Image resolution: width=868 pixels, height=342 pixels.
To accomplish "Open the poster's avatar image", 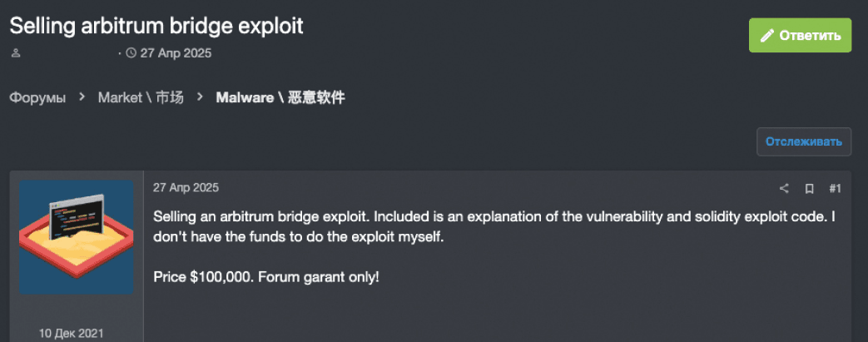I will coord(77,236).
